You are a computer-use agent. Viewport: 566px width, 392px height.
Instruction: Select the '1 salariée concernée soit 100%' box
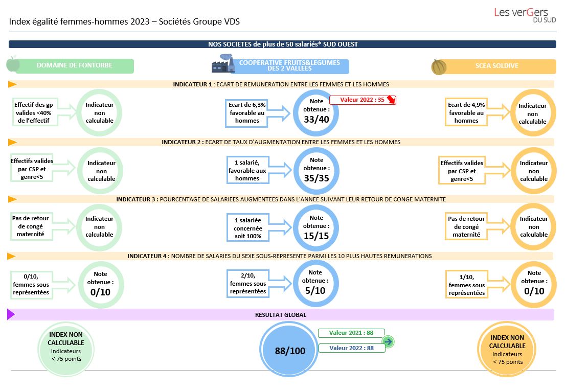point(248,228)
